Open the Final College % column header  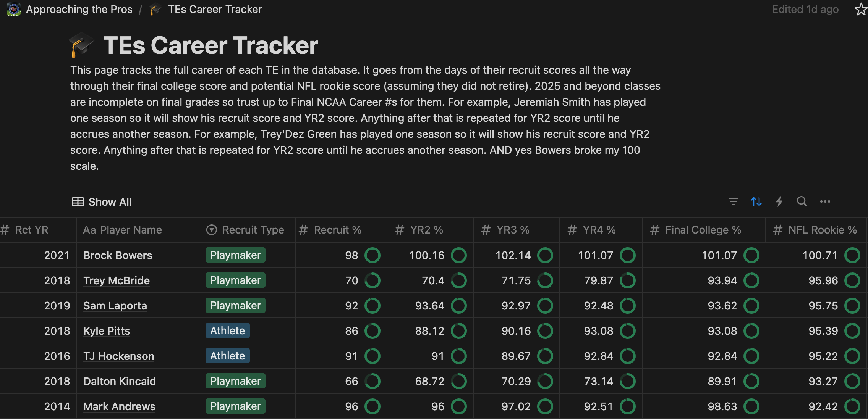pos(702,230)
